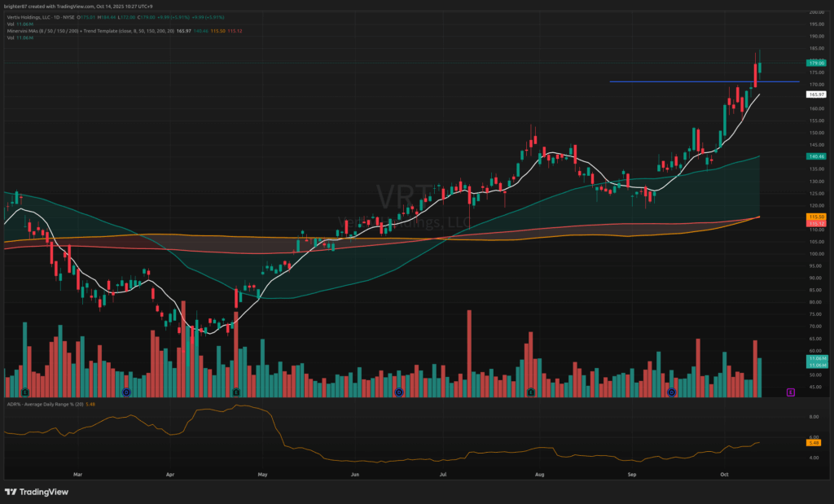The height and width of the screenshot is (504, 834).
Task: Click the dividend marker in mid-June
Action: coord(398,392)
